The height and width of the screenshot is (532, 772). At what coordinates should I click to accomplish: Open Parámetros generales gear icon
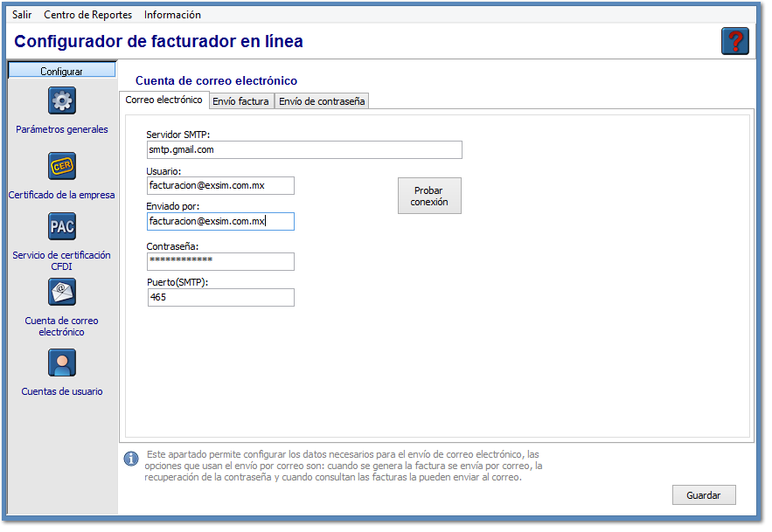pos(63,101)
